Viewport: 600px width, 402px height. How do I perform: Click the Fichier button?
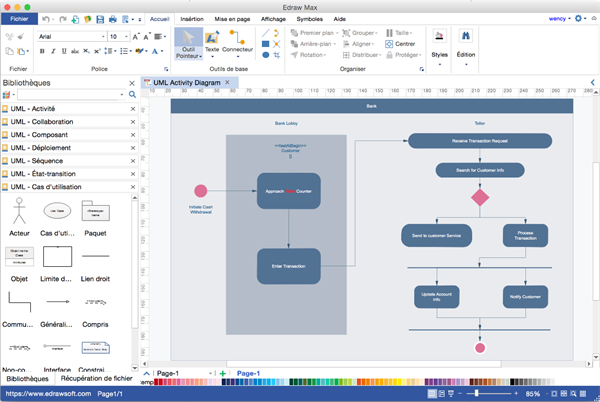(x=20, y=19)
